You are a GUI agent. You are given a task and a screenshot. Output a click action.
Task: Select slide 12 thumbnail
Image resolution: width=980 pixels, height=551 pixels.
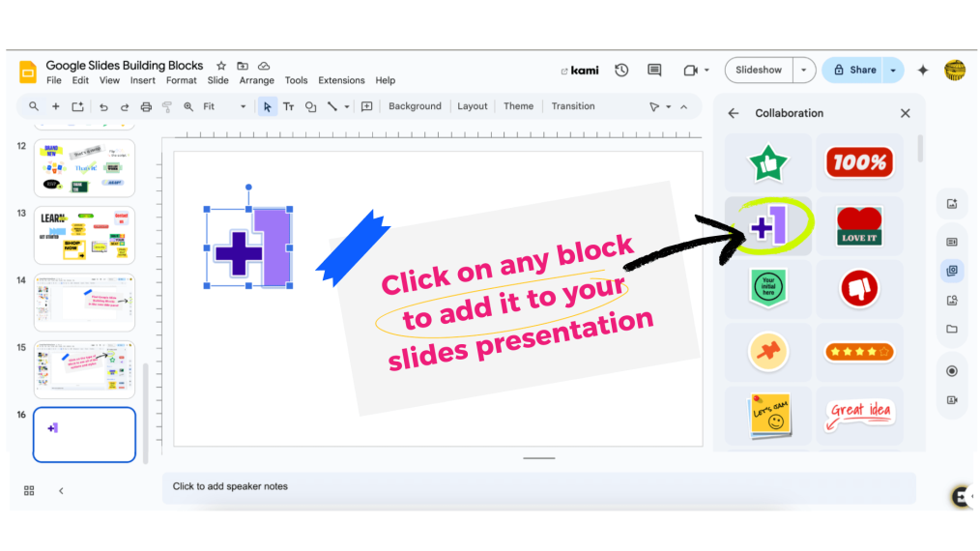click(x=84, y=168)
